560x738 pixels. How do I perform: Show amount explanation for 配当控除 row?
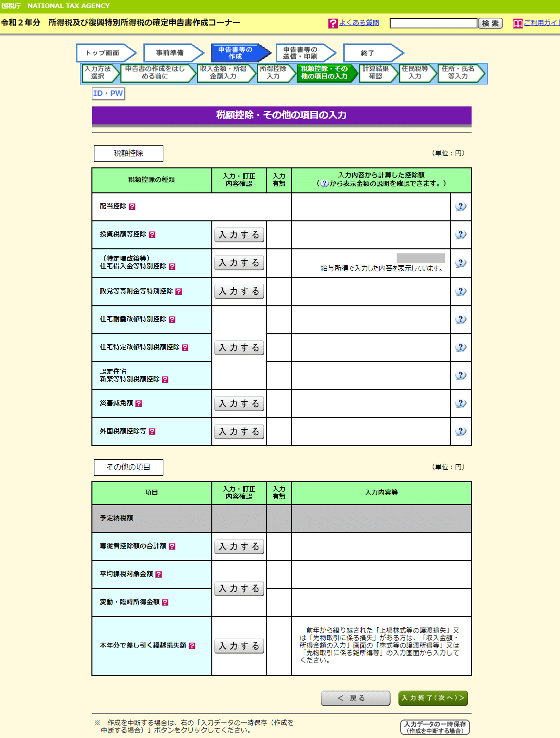tap(461, 206)
